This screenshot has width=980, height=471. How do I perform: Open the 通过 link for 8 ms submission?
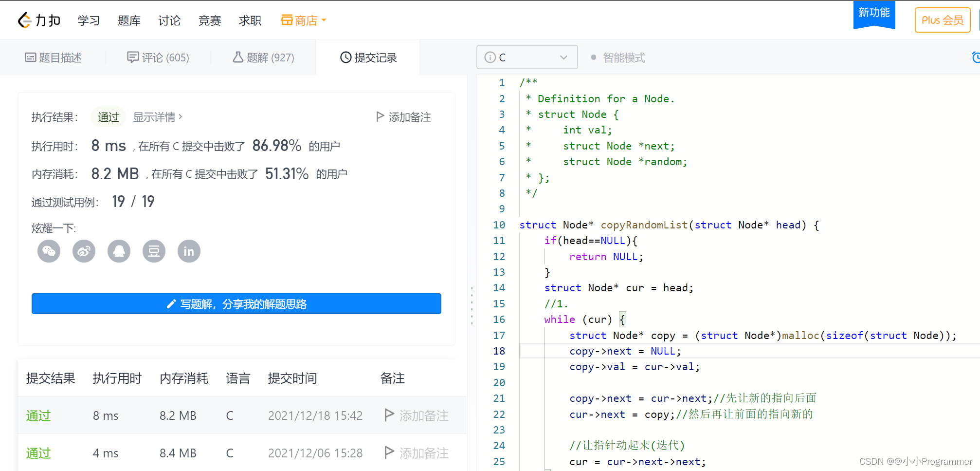[x=38, y=415]
